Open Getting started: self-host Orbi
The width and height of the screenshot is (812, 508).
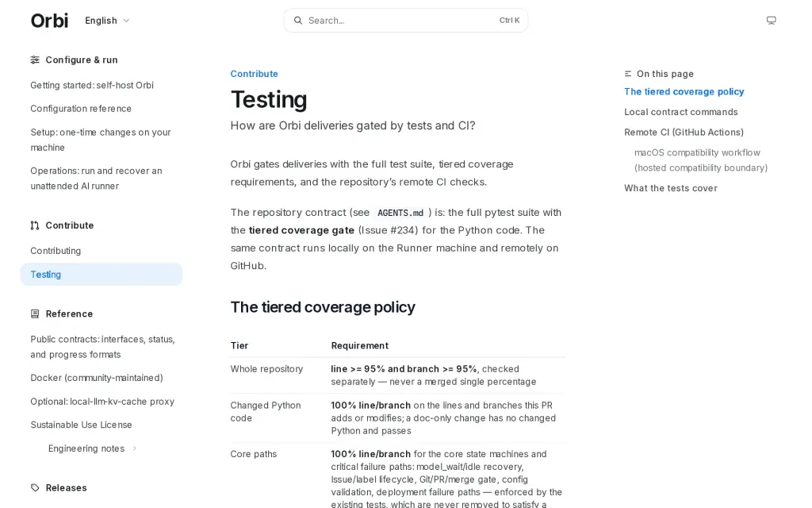tap(92, 85)
